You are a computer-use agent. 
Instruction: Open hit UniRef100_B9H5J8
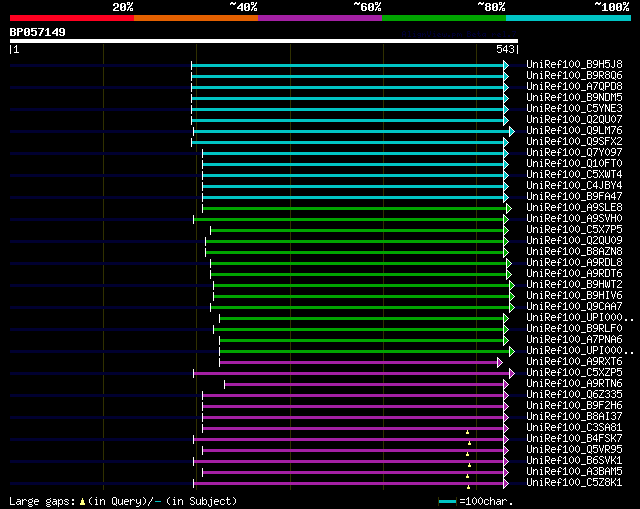coord(574,64)
